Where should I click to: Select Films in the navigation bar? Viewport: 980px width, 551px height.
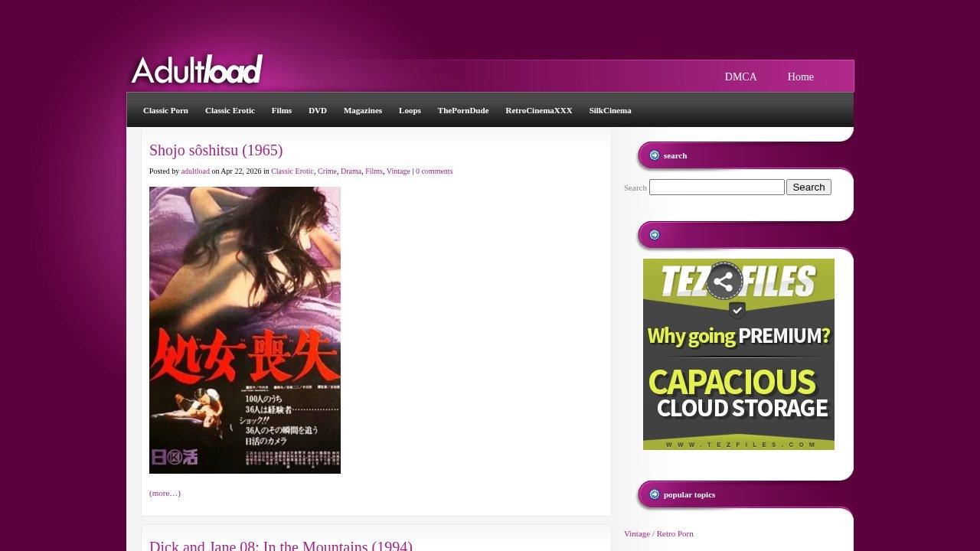click(x=282, y=110)
